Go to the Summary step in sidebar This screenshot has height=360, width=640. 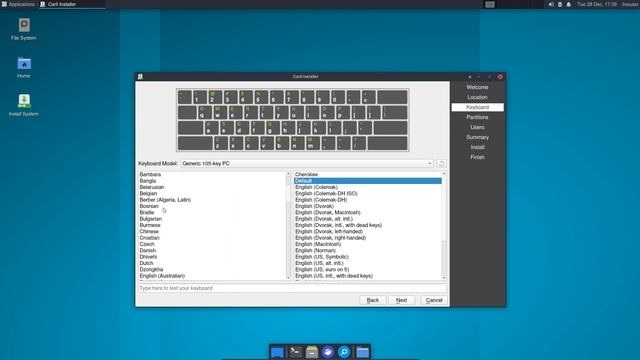pyautogui.click(x=477, y=137)
